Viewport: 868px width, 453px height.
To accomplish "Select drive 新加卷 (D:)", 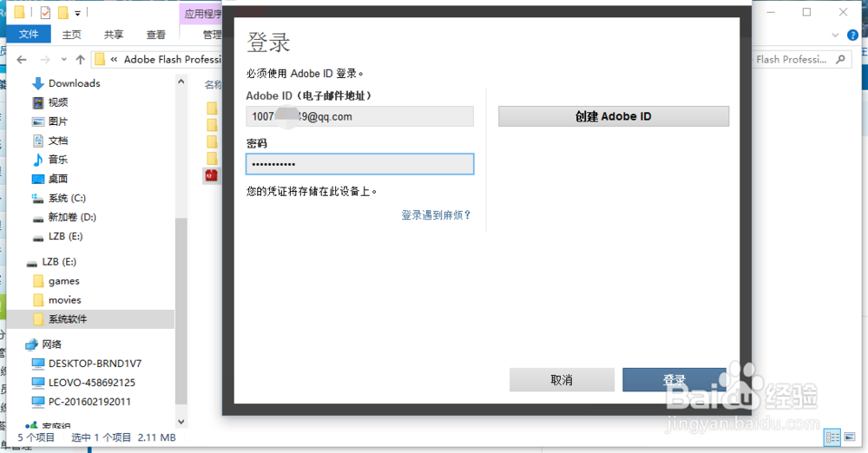I will click(72, 217).
